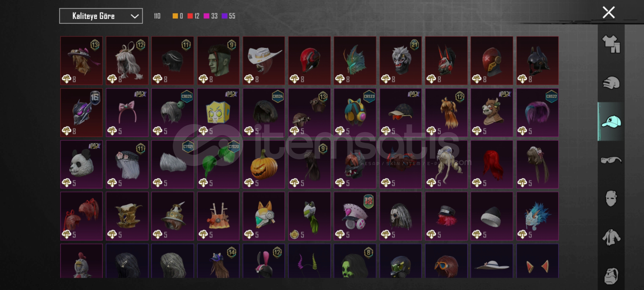The height and width of the screenshot is (290, 644).
Task: Open the outfits clothing category icon
Action: pos(611,44)
